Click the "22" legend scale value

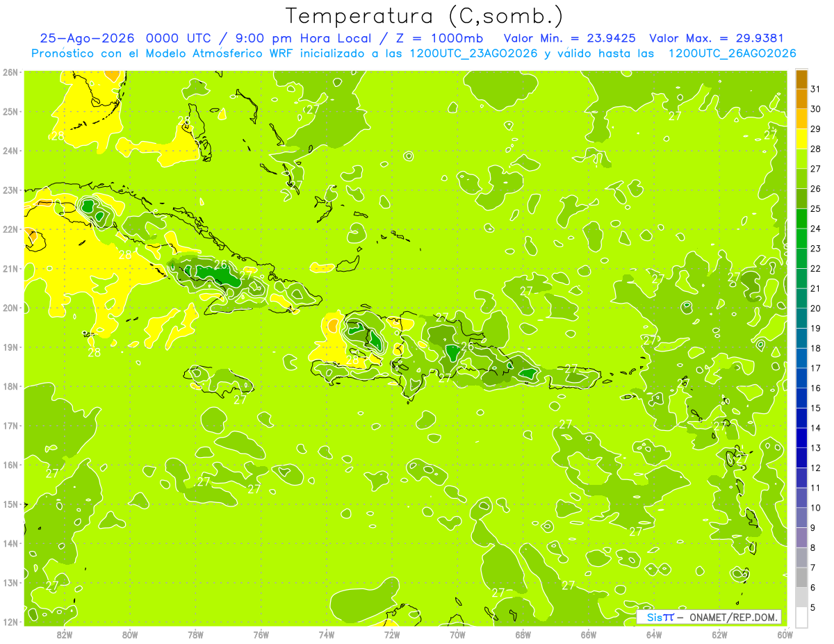click(815, 268)
